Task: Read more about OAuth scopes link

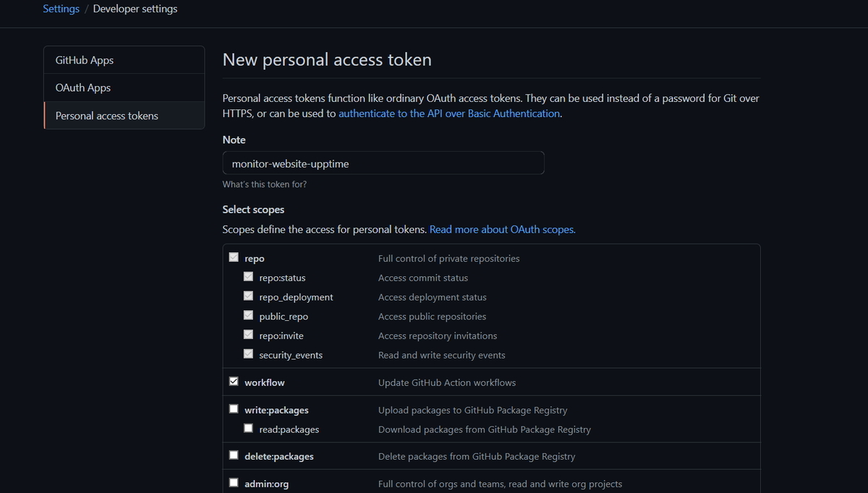Action: coord(502,229)
